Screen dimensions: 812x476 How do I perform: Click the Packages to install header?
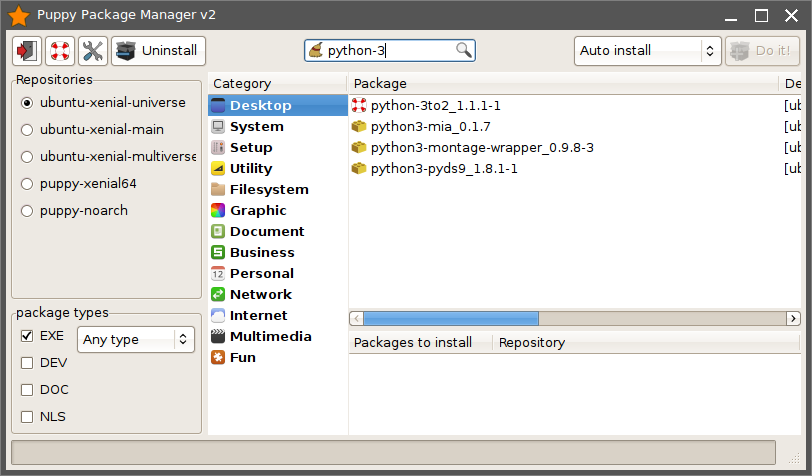click(x=420, y=342)
